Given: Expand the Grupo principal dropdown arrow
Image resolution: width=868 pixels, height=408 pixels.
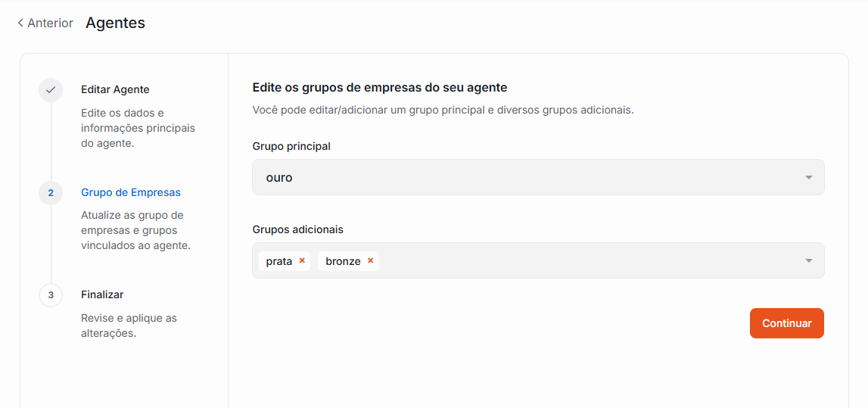Looking at the screenshot, I should 808,178.
